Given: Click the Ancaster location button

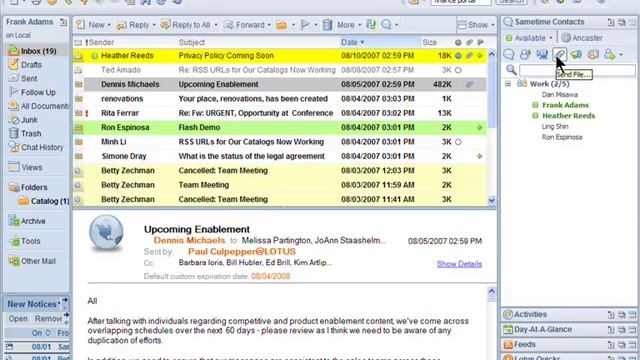Looking at the screenshot, I should [x=582, y=38].
